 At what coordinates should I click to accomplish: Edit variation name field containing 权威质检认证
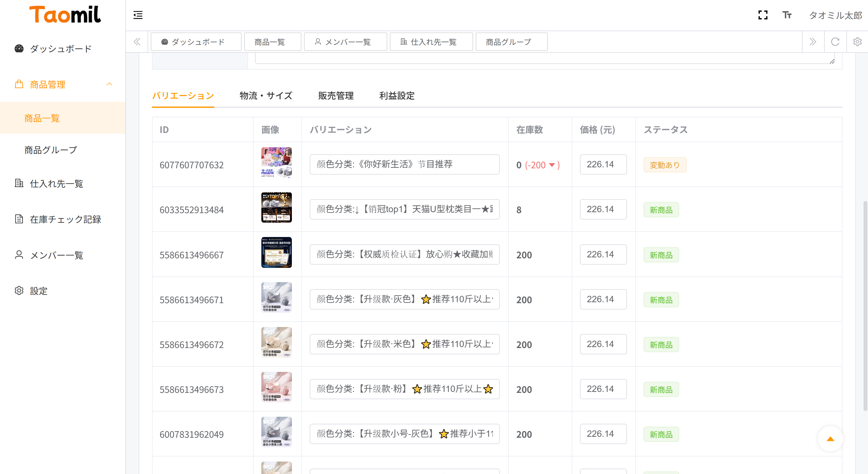[404, 254]
